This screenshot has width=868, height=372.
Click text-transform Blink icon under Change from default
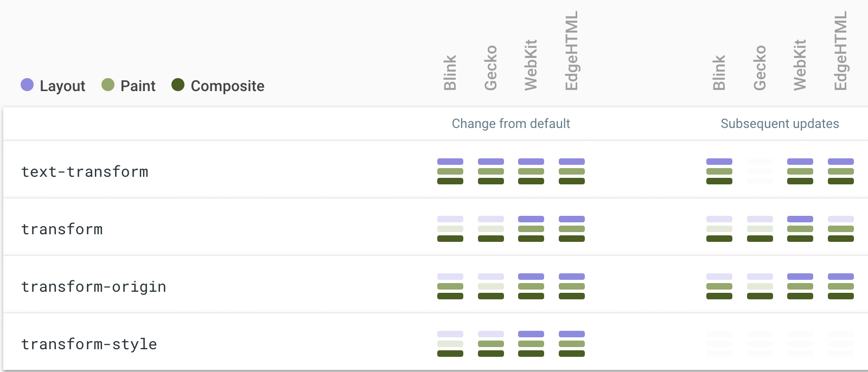(x=450, y=171)
